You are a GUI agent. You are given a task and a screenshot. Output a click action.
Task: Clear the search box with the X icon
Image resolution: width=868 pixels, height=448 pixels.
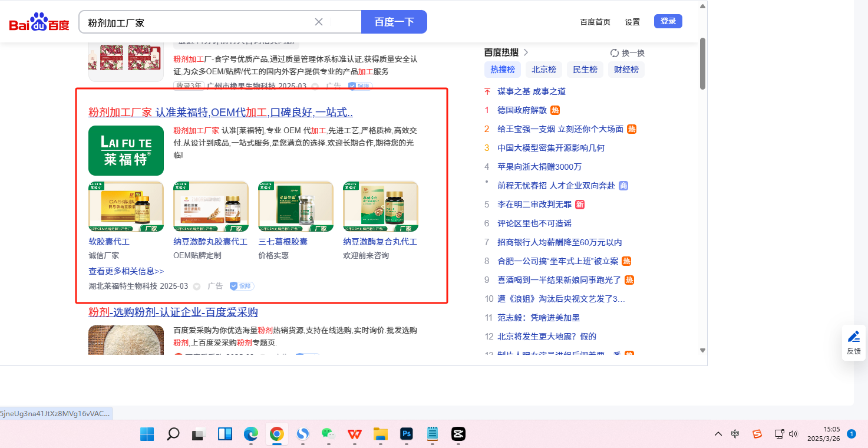(x=319, y=22)
